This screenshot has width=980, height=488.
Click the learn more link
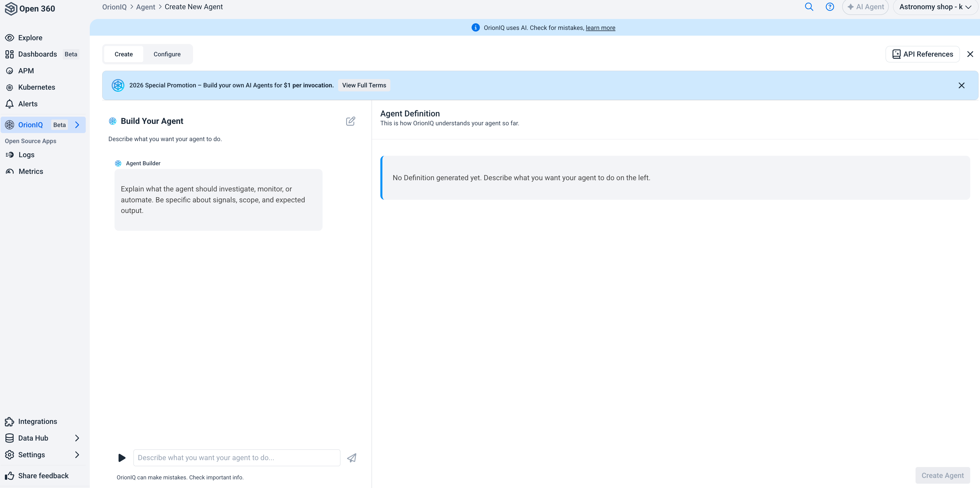coord(600,28)
